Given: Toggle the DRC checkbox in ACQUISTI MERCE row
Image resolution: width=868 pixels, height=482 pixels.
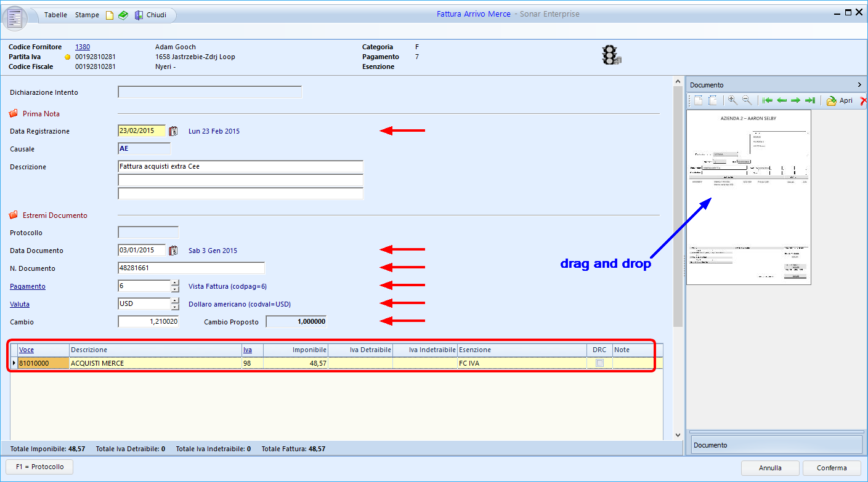Looking at the screenshot, I should click(x=599, y=364).
